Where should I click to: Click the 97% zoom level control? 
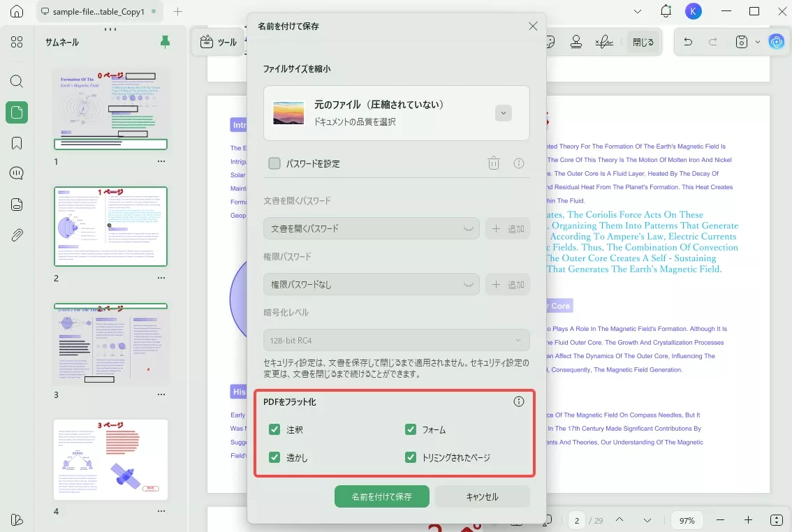point(687,520)
